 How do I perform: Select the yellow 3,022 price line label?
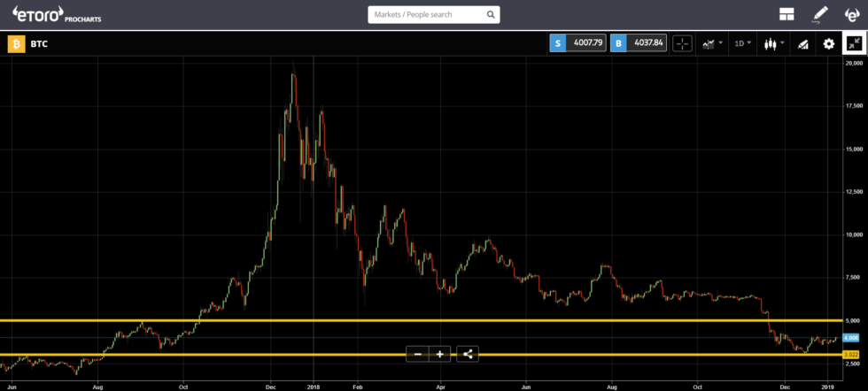(851, 355)
